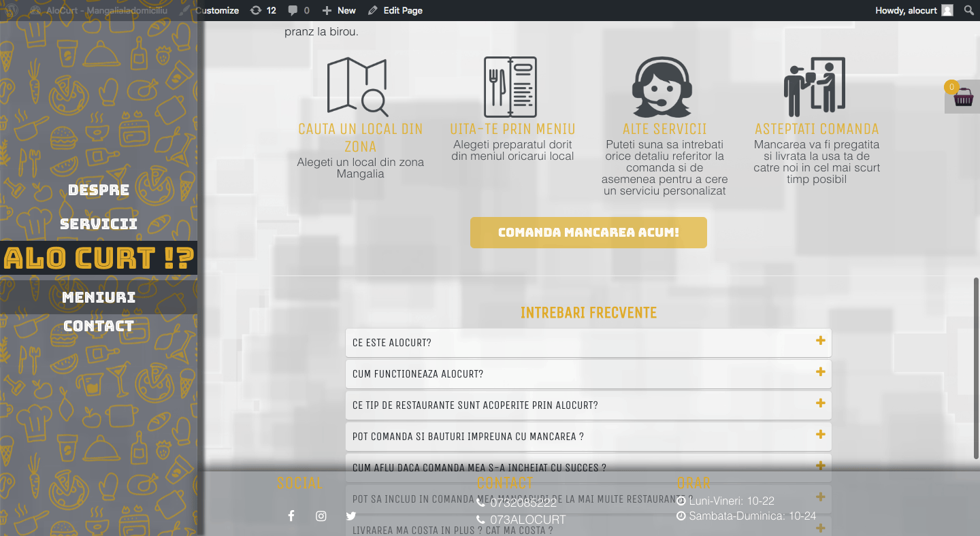980x536 pixels.
Task: Click the 'Orar' footer heading
Action: [x=693, y=483]
